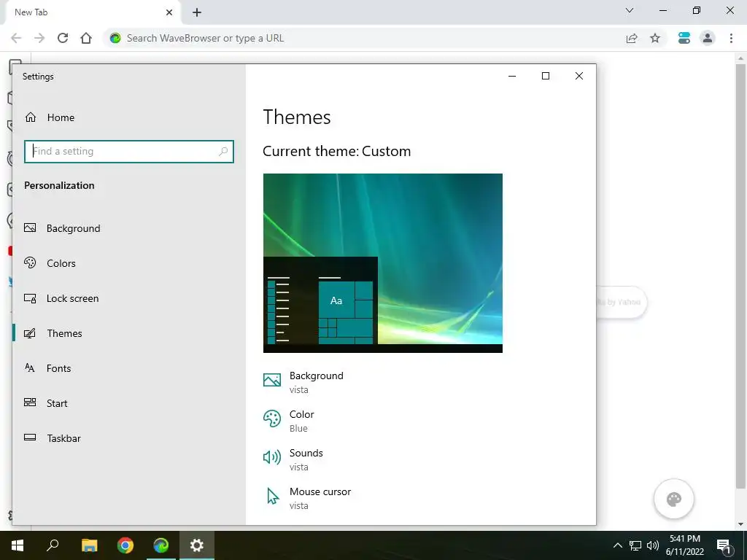Open Chrome from taskbar
Image resolution: width=747 pixels, height=560 pixels.
point(125,545)
